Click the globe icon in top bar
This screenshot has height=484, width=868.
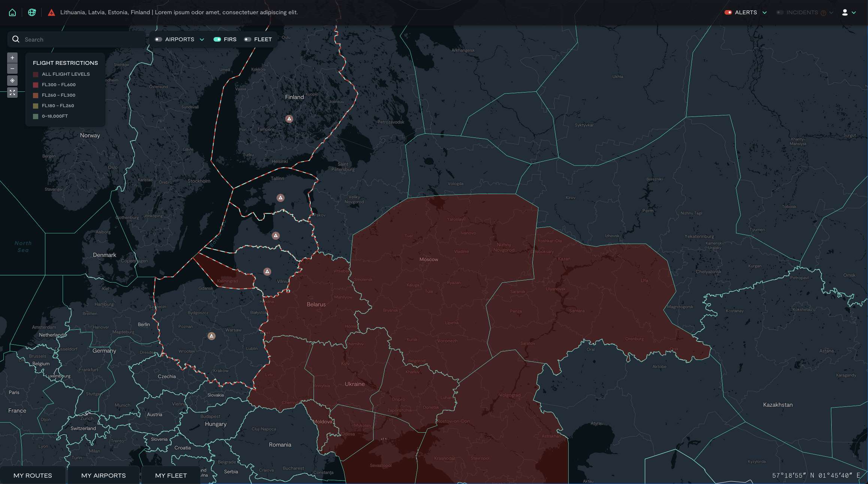pos(32,12)
